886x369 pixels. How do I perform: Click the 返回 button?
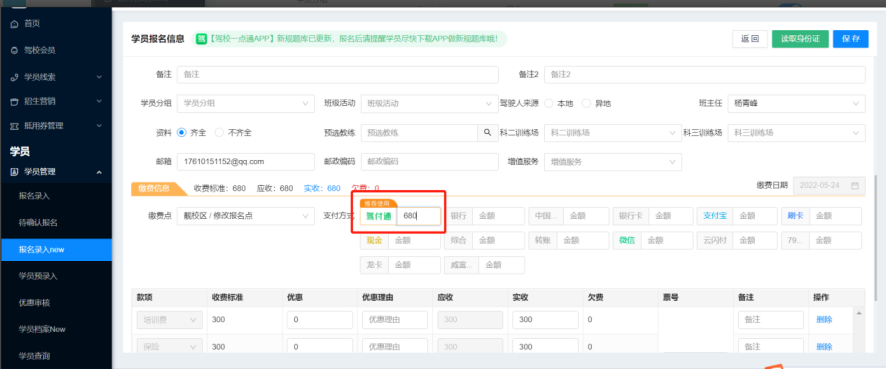coord(750,39)
